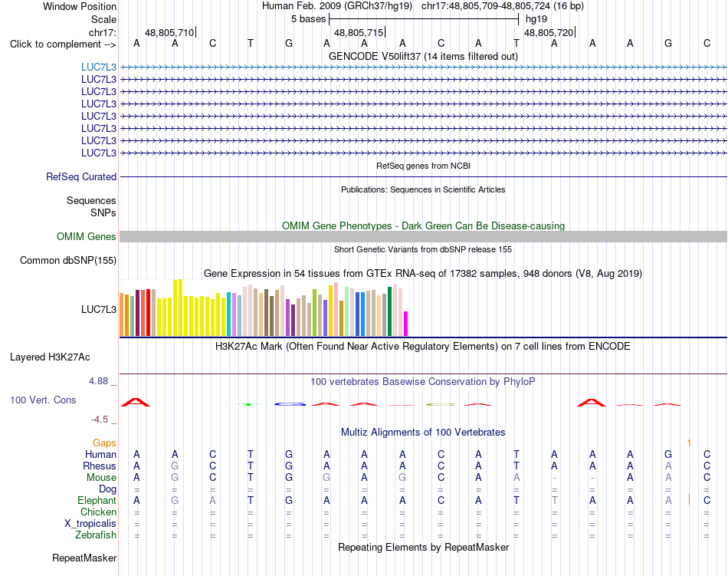This screenshot has width=728, height=576.
Task: Click the Rhesus alignment row label
Action: (100, 466)
